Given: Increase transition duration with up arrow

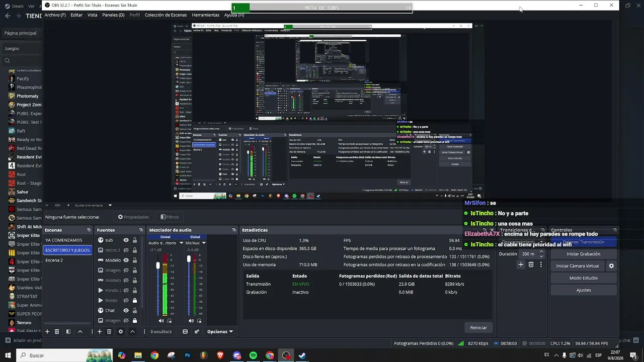Looking at the screenshot, I should click(541, 251).
